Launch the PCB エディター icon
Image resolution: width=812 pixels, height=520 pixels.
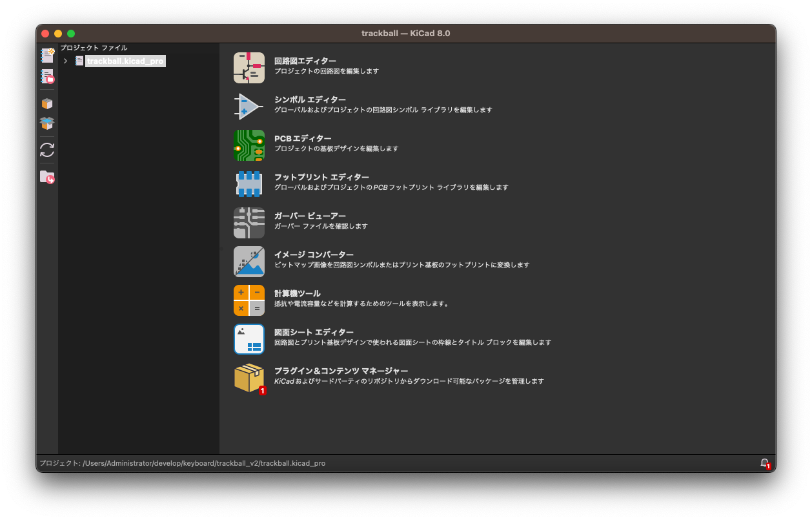tap(249, 145)
